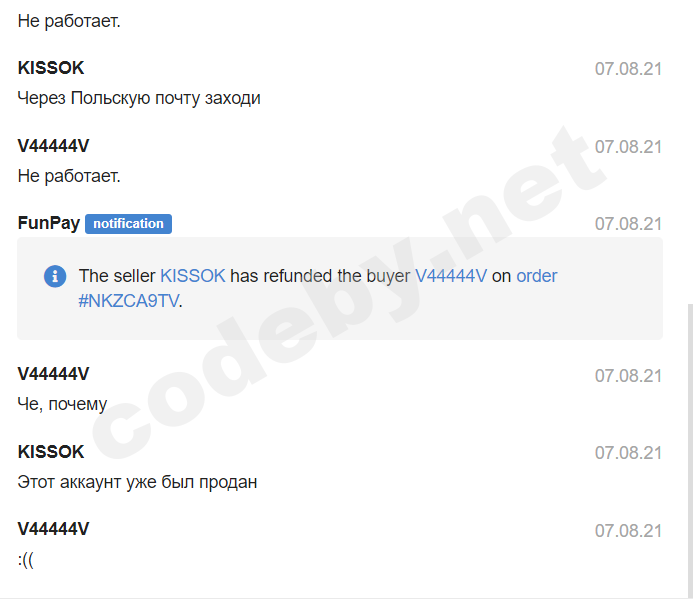The image size is (693, 605).
Task: Click the FunPay sender name
Action: 49,223
